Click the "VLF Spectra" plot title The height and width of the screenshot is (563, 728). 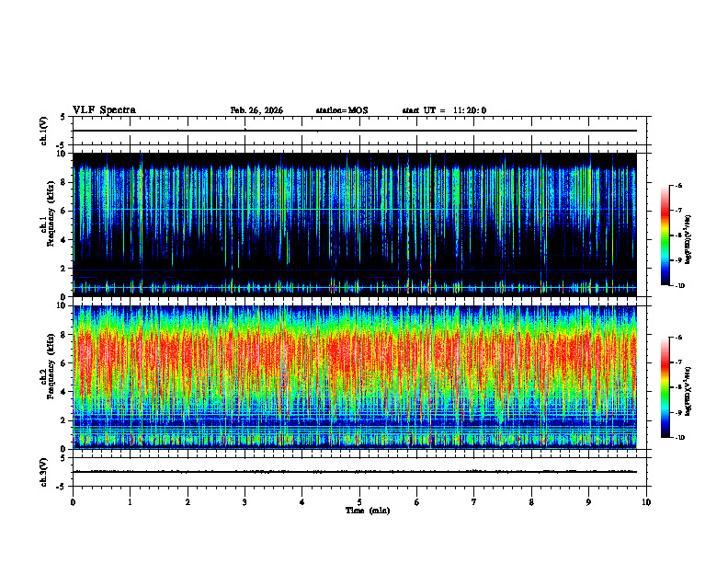coord(104,110)
